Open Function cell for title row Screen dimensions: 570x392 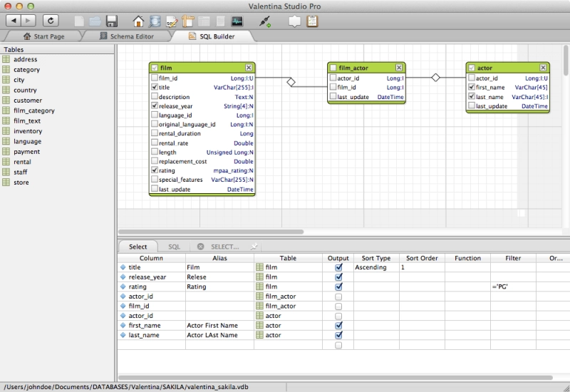point(467,267)
